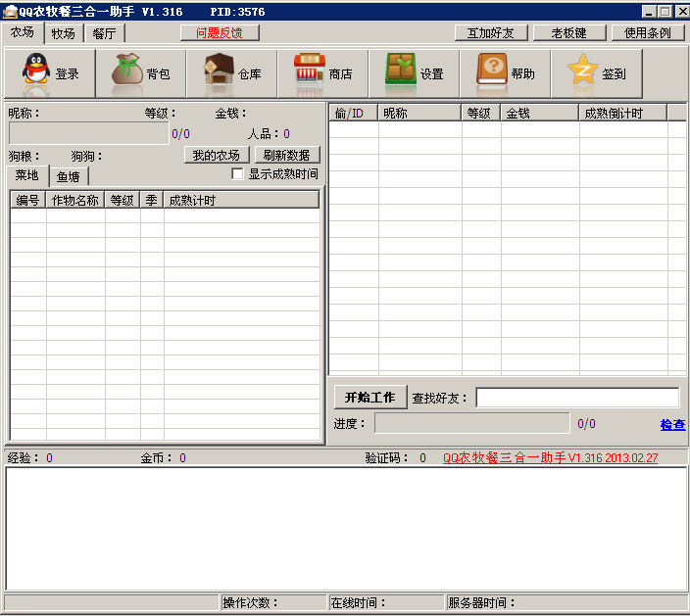Click the application title bar icon
Viewport: 690px width, 616px height.
click(x=10, y=12)
